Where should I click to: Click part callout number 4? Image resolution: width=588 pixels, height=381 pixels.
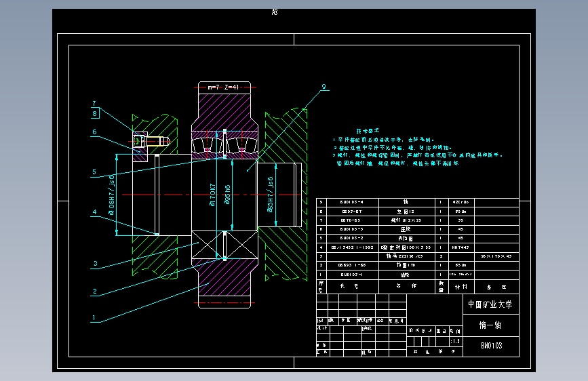tap(94, 212)
